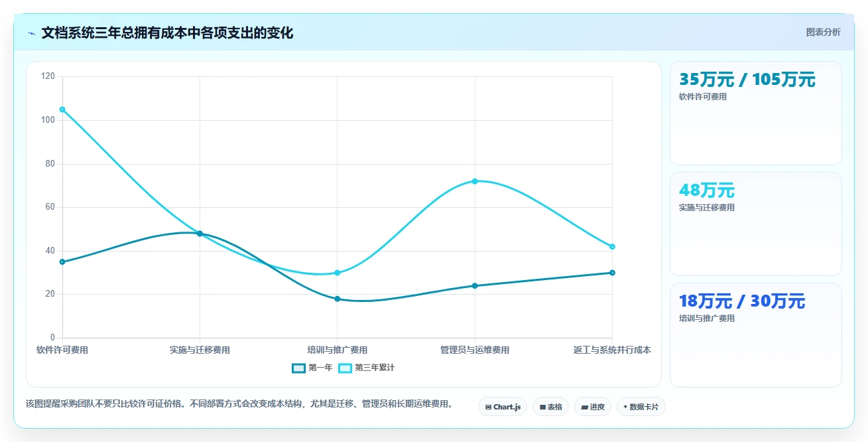Select the 表格 pill button
The height and width of the screenshot is (442, 868).
[550, 407]
